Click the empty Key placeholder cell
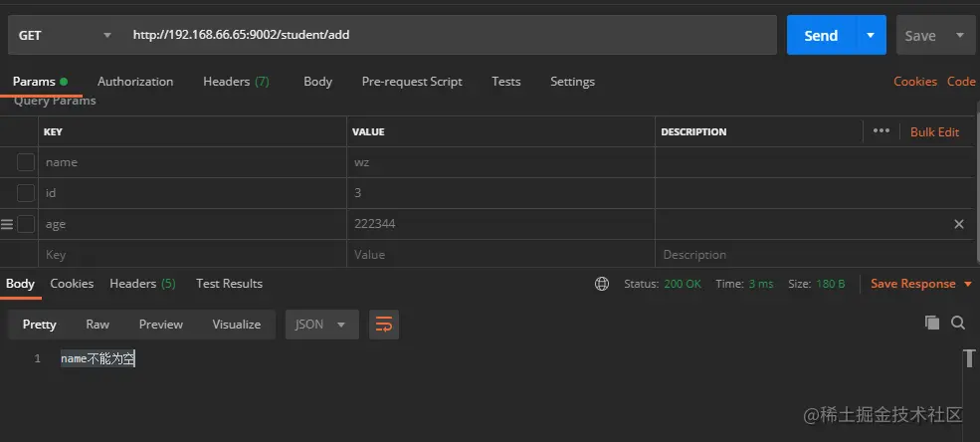Screen dimensions: 980x442 point(192,255)
